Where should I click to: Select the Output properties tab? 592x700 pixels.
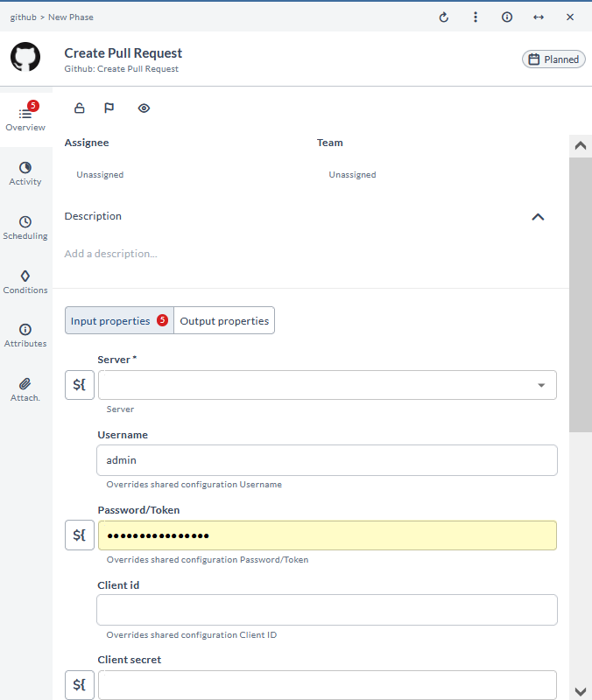[224, 320]
